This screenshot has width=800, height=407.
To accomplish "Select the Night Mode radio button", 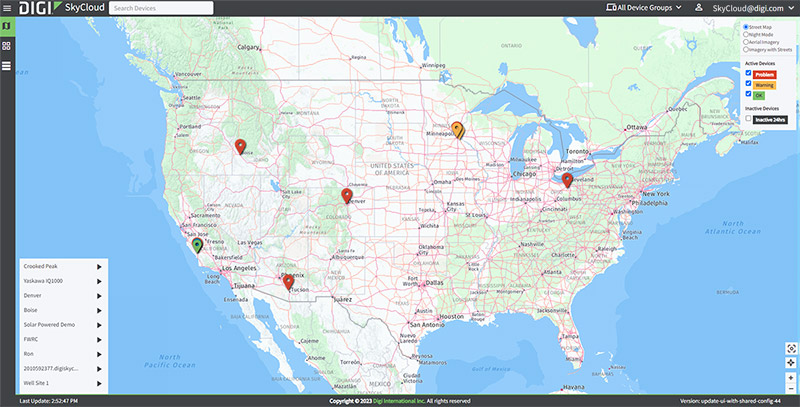I will tap(746, 35).
